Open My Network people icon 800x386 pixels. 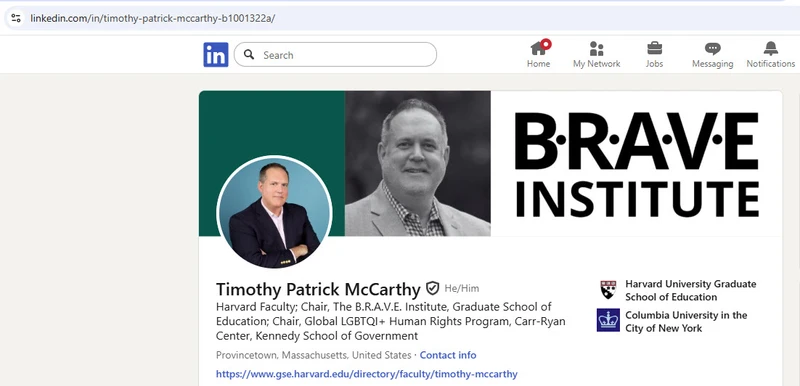[x=596, y=48]
